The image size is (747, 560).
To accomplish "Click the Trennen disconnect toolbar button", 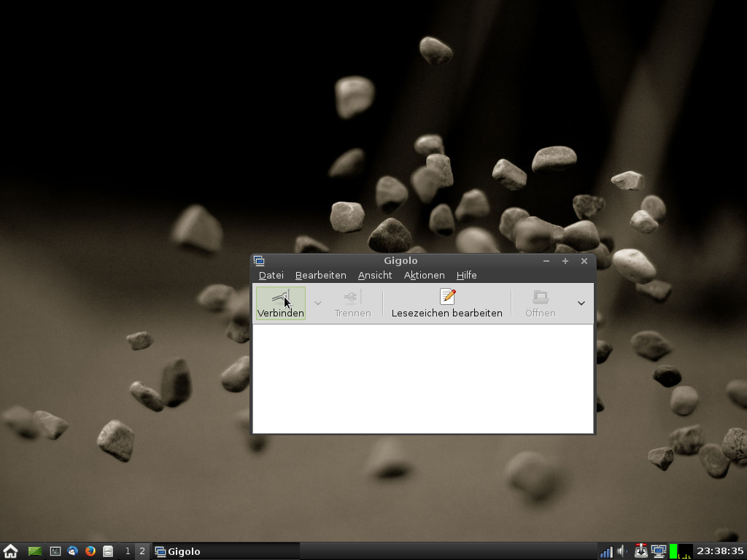I will coord(352,303).
